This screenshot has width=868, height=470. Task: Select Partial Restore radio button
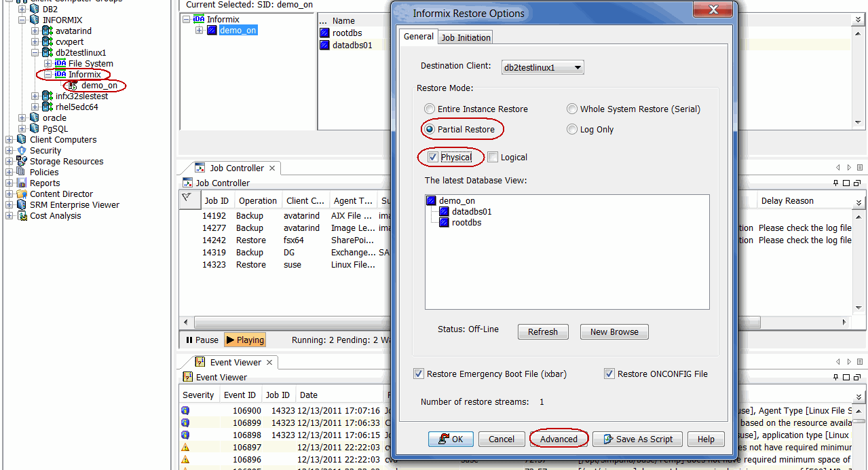(430, 129)
